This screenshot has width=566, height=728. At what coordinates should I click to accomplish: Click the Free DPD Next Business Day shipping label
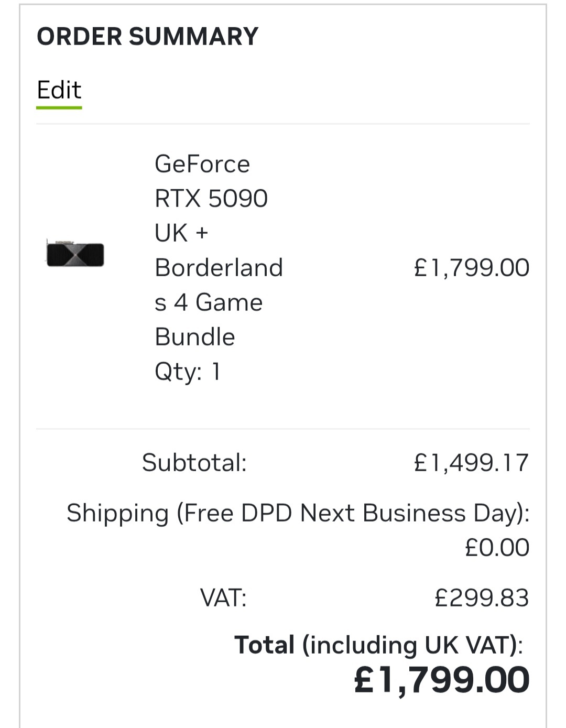(298, 513)
